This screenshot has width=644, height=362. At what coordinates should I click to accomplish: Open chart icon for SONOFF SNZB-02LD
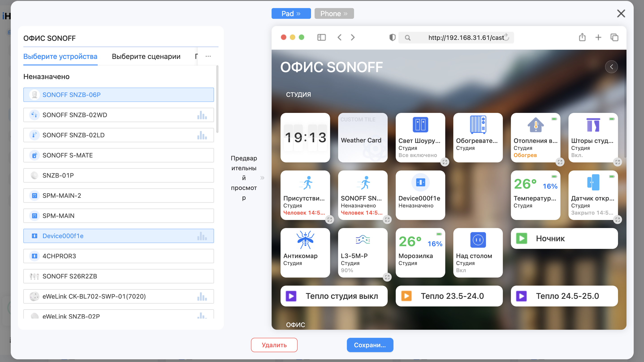click(202, 135)
